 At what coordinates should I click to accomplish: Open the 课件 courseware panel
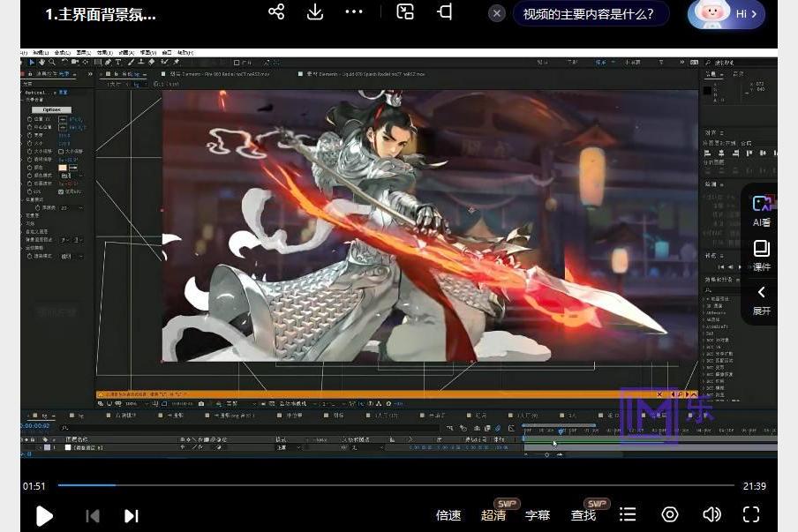(762, 256)
